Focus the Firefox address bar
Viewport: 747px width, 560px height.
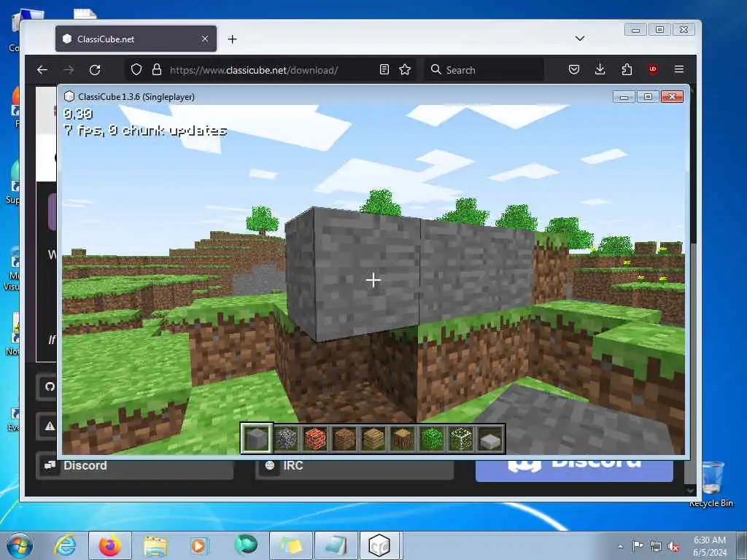271,70
